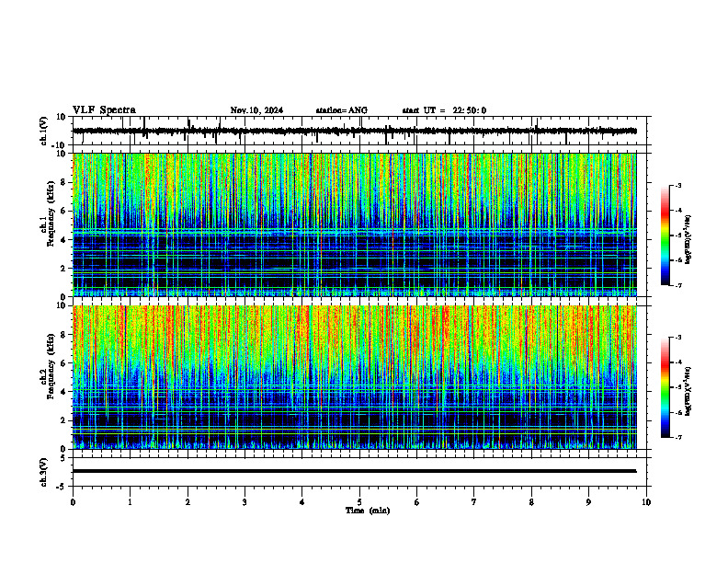728x563 pixels.
Task: Click the "ch.3(V)" axis label
Action: (44, 473)
